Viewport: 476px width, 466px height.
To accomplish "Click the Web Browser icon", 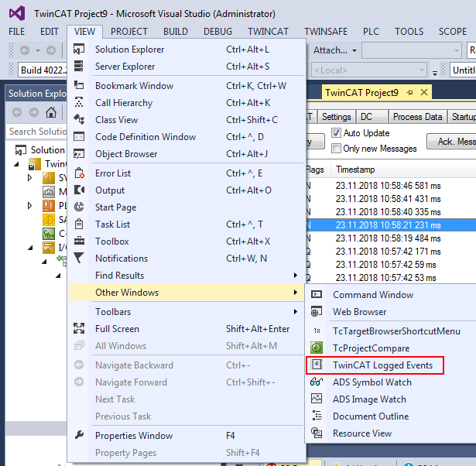I will point(317,311).
